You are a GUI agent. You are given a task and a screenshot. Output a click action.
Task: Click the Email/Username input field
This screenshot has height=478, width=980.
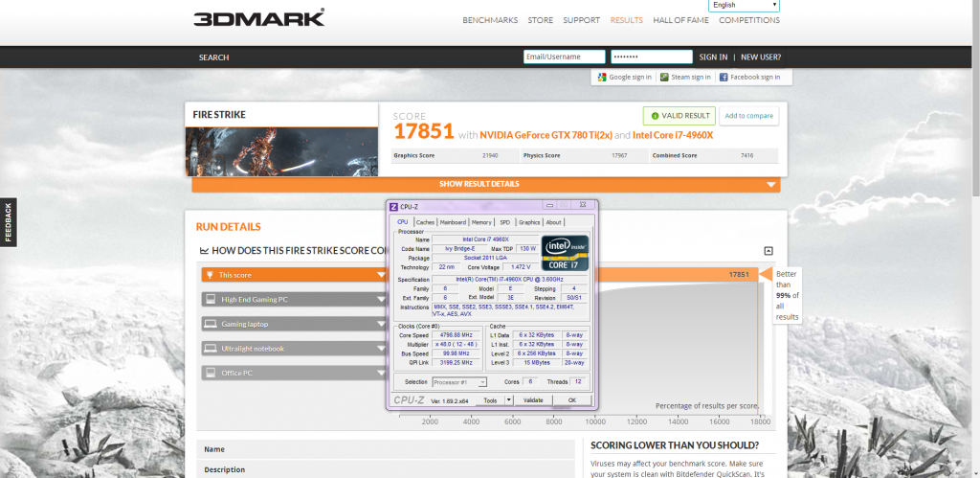565,57
